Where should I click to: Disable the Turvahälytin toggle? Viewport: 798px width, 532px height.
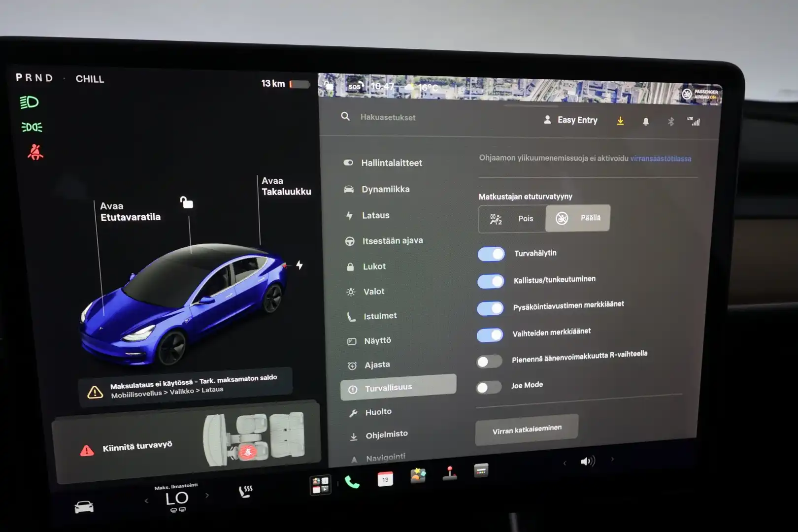tap(491, 254)
